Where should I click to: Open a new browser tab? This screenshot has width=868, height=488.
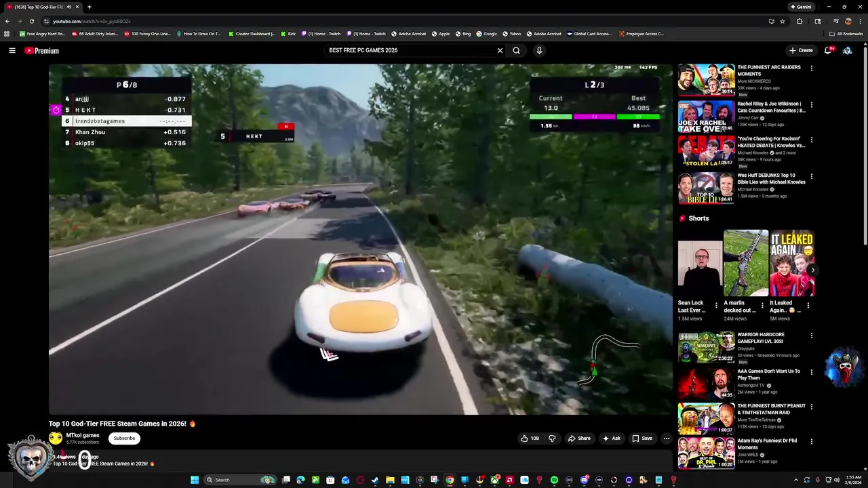(89, 7)
